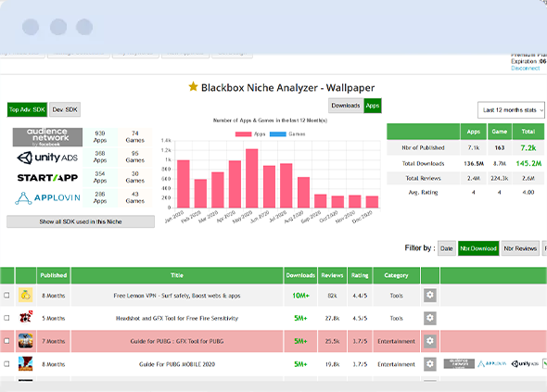Click the Disconnect link
This screenshot has height=392, width=547.
(526, 69)
